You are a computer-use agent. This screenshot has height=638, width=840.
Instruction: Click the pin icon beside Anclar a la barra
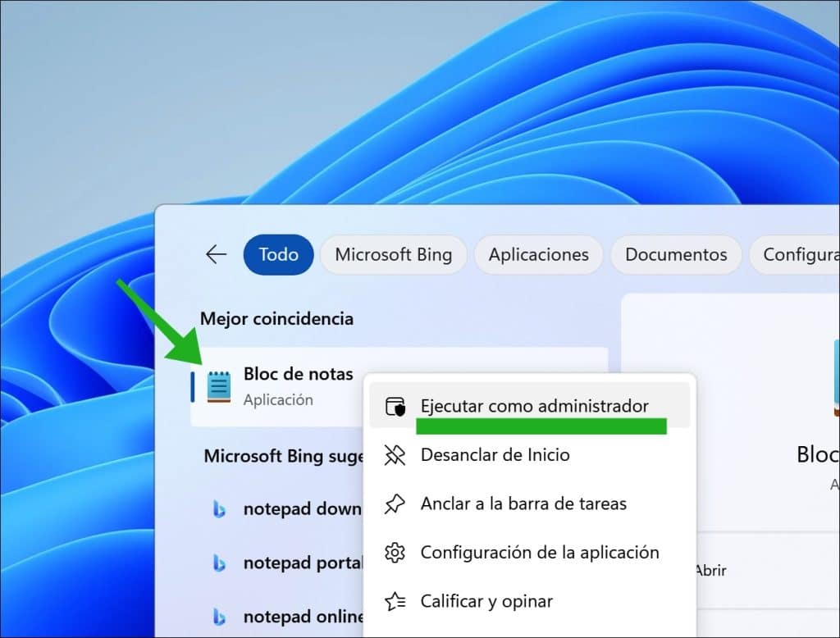click(x=395, y=504)
